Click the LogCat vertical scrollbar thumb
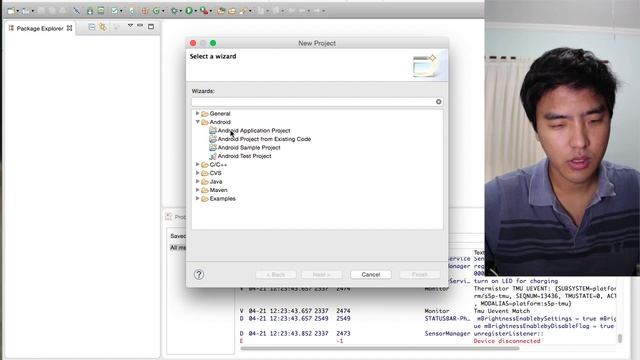This screenshot has height=360, width=640. (620, 338)
